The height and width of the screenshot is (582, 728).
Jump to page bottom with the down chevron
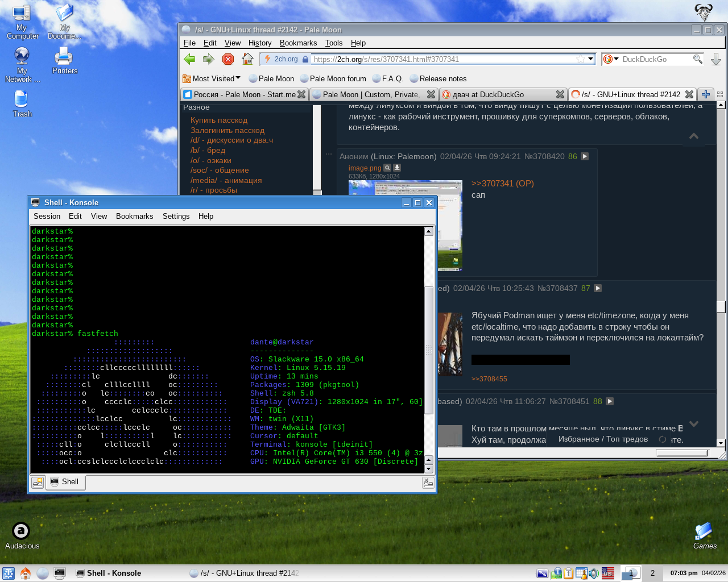[x=694, y=424]
